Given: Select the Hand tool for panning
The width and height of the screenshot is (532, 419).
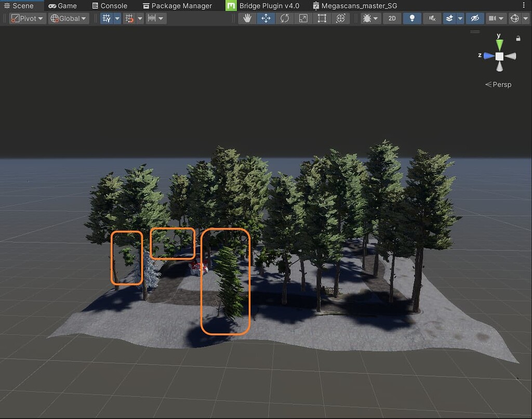Looking at the screenshot, I should click(247, 18).
